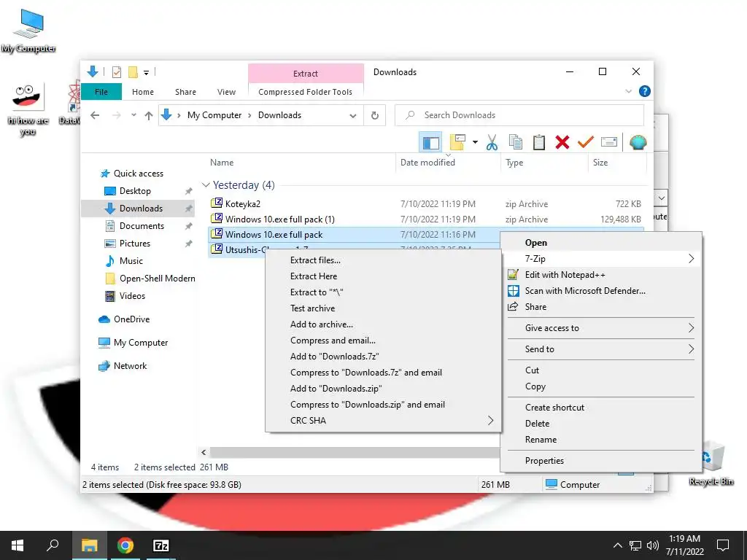The image size is (747, 560).
Task: Open the notification center icon
Action: click(x=723, y=545)
